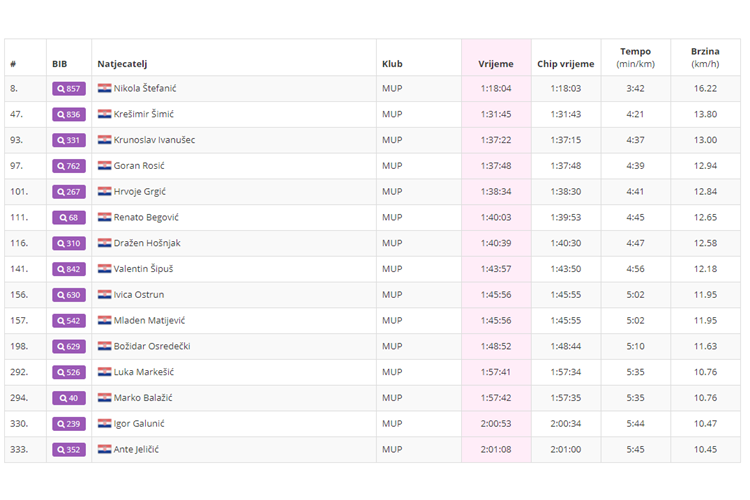The image size is (750, 500).
Task: Sort by Brzina (km/h) header
Action: (705, 58)
